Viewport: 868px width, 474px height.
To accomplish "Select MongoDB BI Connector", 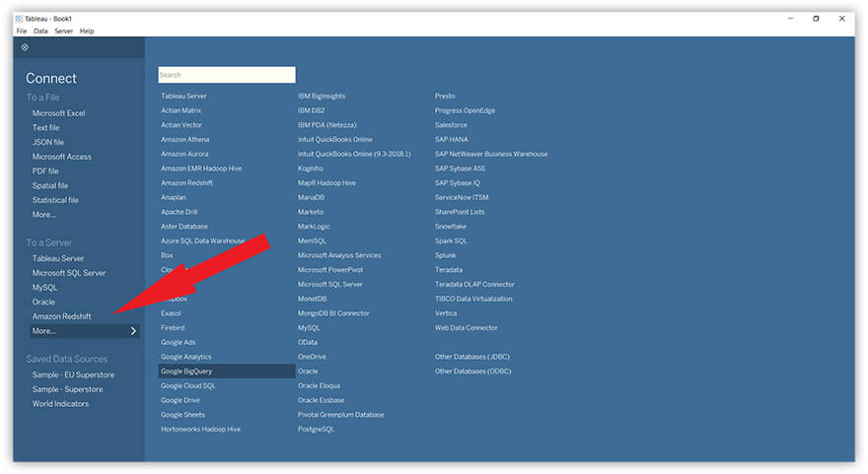I will tap(333, 313).
